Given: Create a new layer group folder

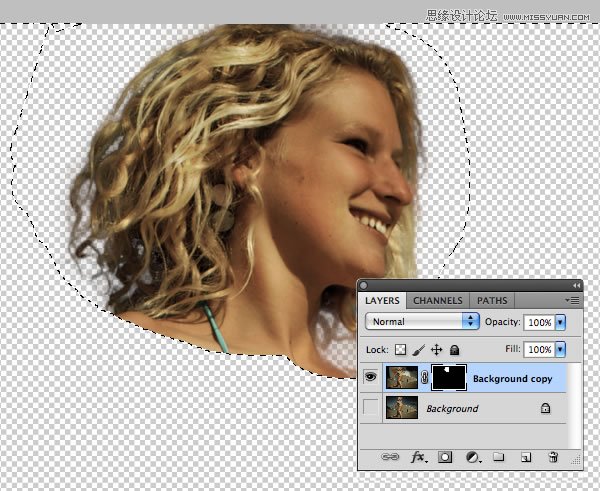Looking at the screenshot, I should click(x=499, y=456).
